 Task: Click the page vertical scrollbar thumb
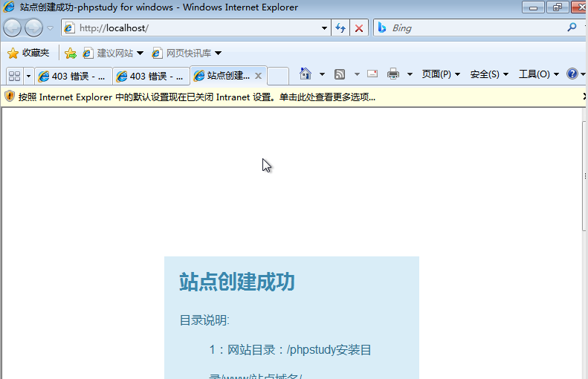(x=585, y=176)
